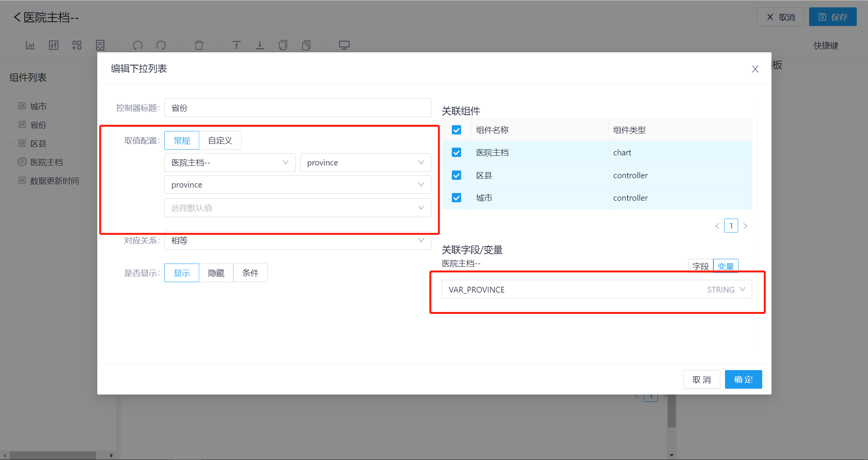Viewport: 868px width, 460px height.
Task: Click the bar chart toolbar icon
Action: tap(30, 45)
